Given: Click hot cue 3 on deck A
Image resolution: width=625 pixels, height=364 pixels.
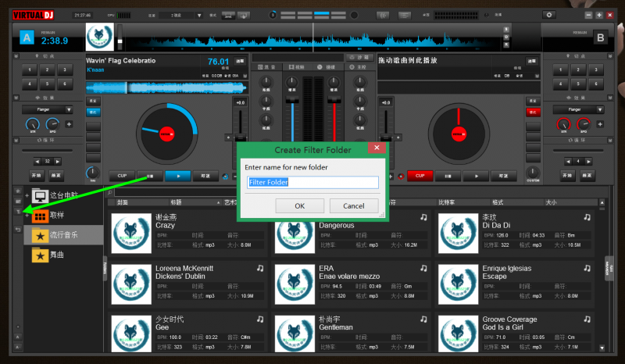Looking at the screenshot, I should pos(65,70).
